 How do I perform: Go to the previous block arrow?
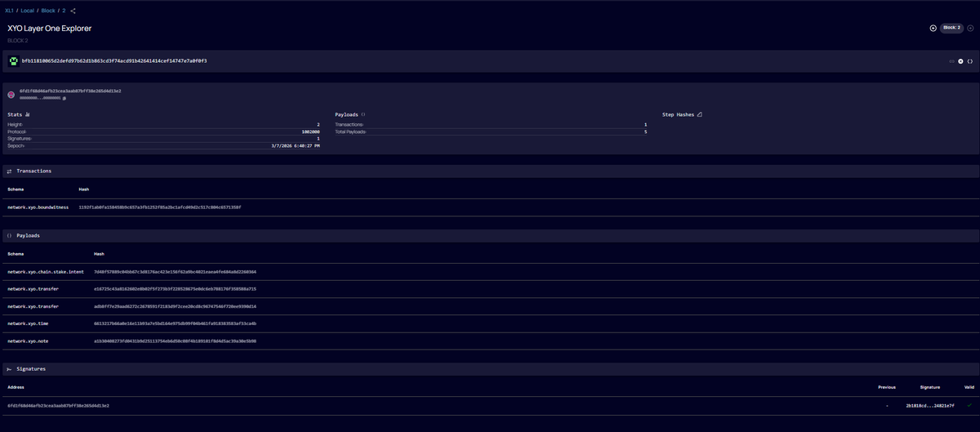(x=933, y=28)
